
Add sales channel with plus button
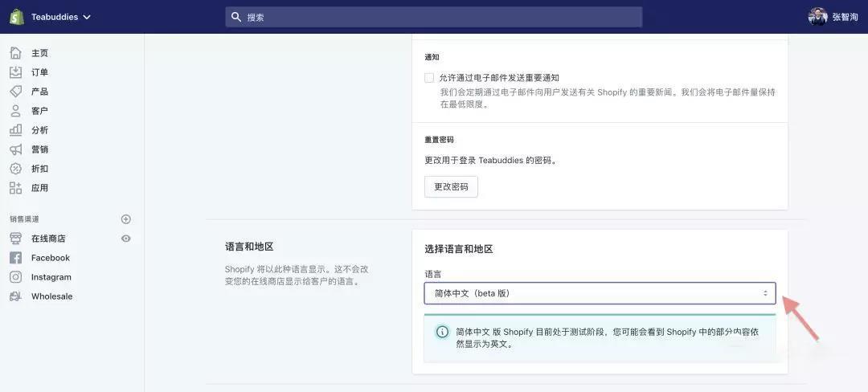pos(125,219)
